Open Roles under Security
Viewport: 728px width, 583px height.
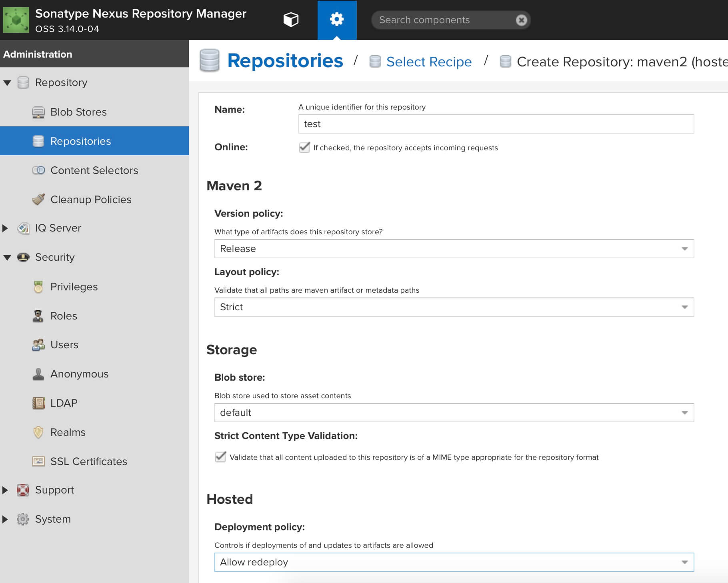(94, 316)
